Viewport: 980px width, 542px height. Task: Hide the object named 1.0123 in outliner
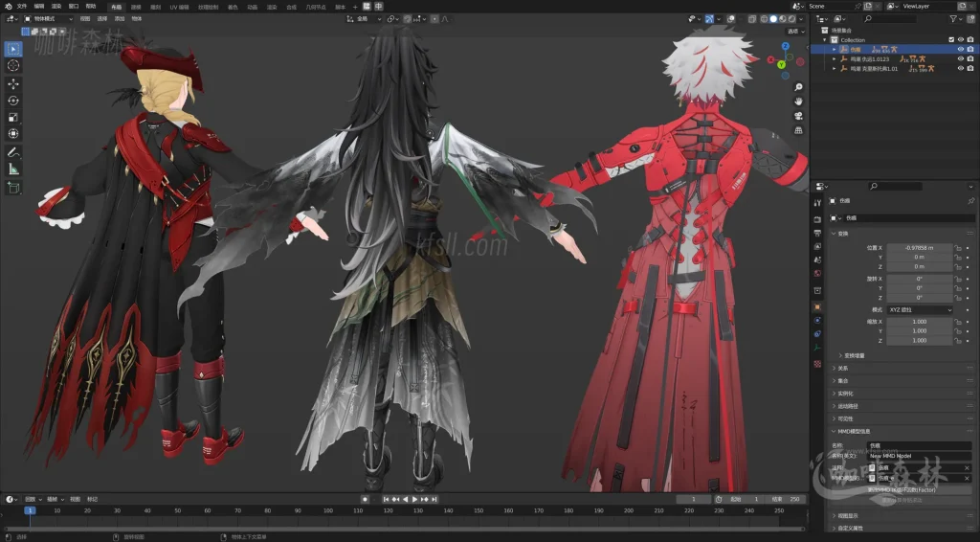tap(961, 58)
